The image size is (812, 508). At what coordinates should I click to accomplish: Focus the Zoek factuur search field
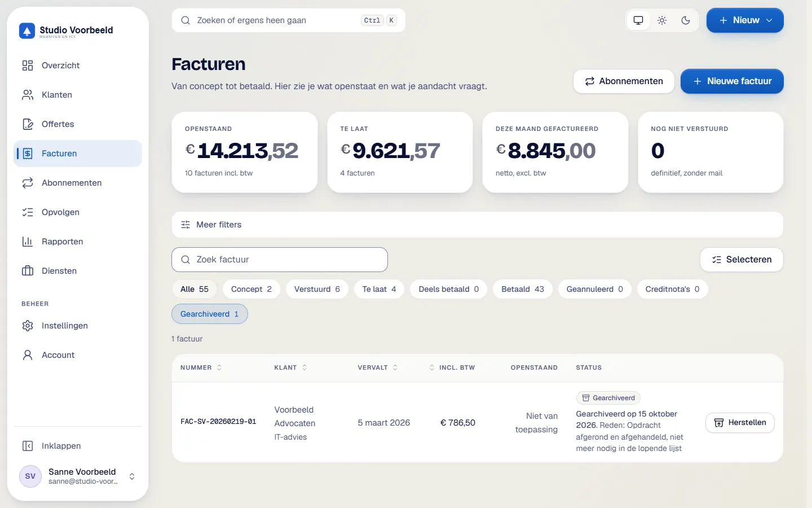point(280,260)
